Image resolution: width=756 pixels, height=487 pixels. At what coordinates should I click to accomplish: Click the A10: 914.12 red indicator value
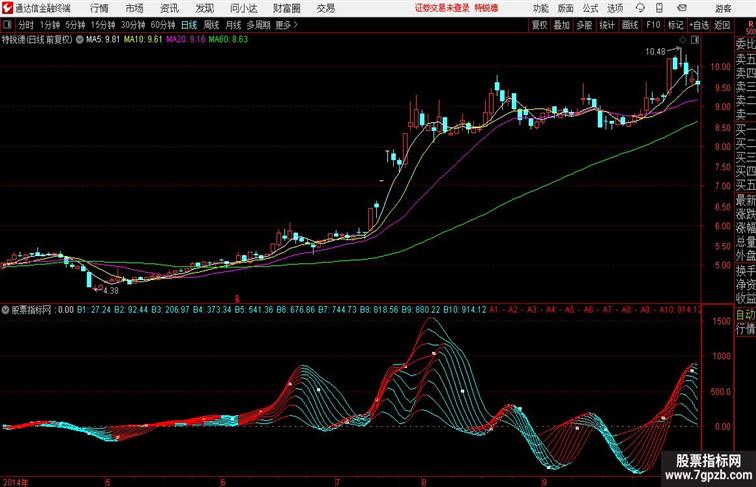pyautogui.click(x=680, y=310)
